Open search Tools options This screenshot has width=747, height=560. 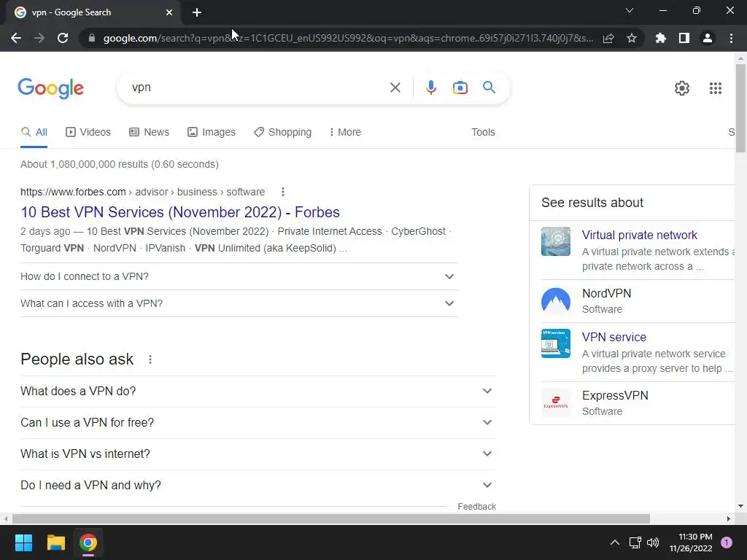483,133
